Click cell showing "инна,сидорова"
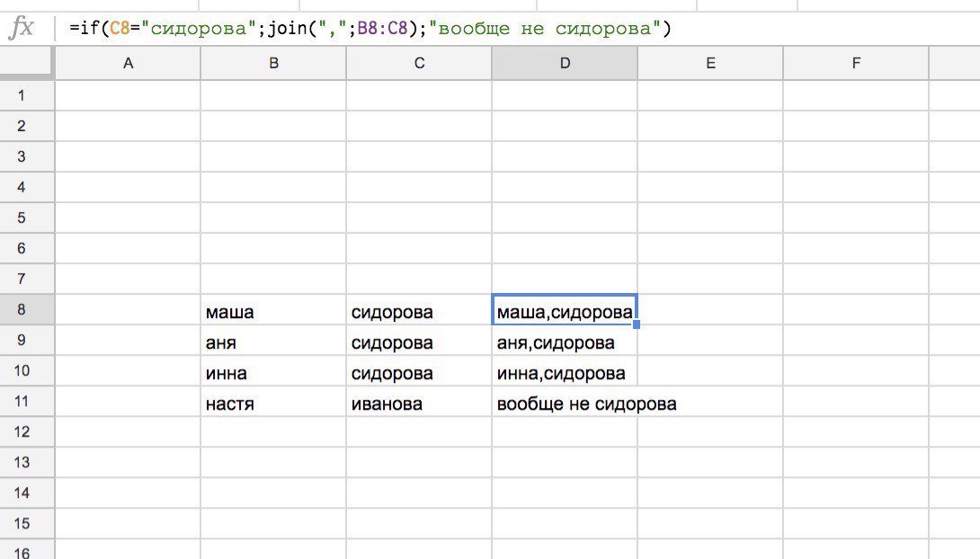Viewport: 980px width, 559px height. click(x=565, y=373)
